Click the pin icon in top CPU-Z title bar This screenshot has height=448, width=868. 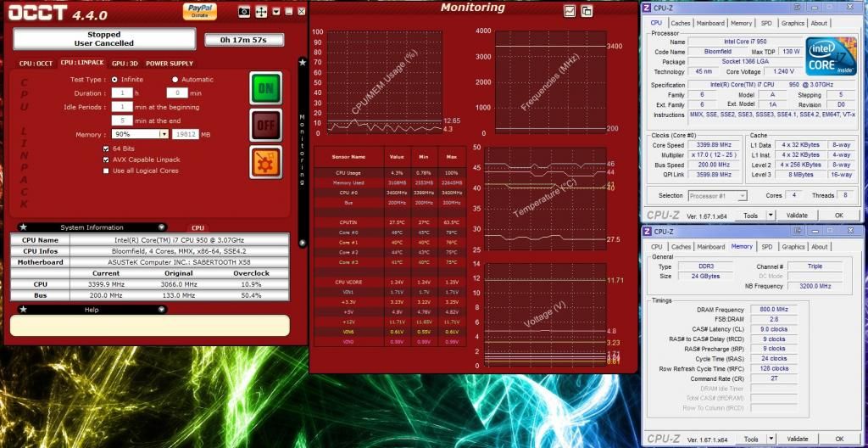(x=797, y=8)
